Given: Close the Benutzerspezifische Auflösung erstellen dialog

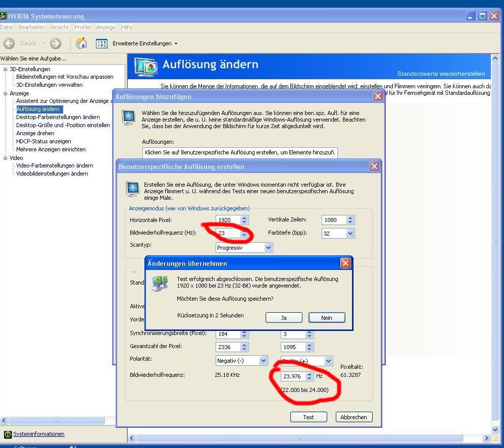Looking at the screenshot, I should pos(374,166).
